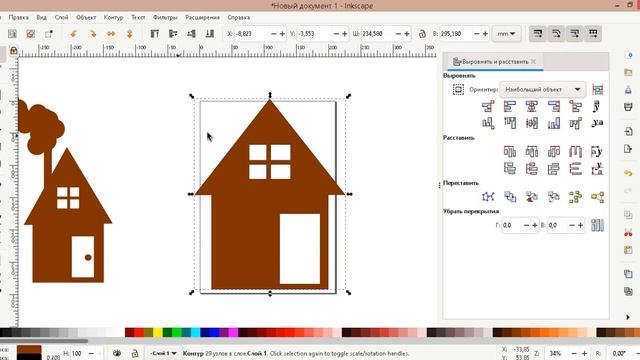Screen dimensions: 640x360
Task: Toggle current layer lock
Action: (135, 353)
